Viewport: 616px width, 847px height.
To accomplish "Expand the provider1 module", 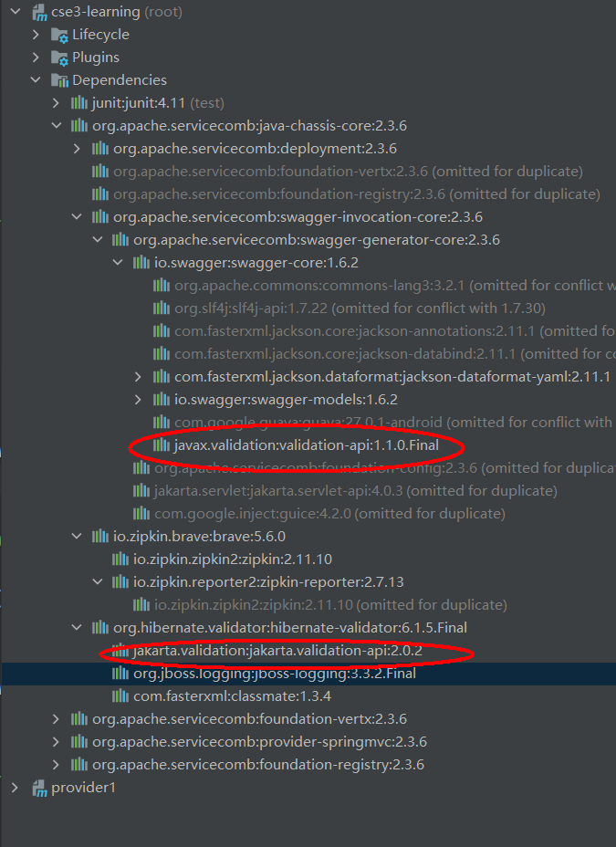I will 16,788.
